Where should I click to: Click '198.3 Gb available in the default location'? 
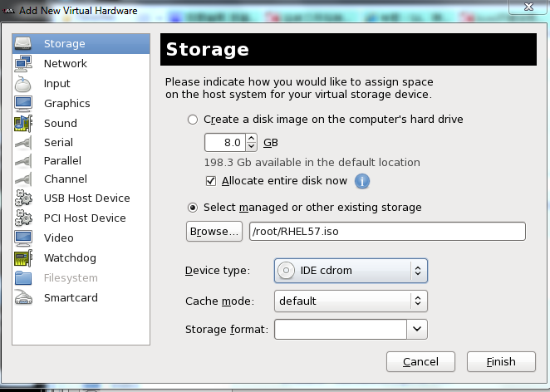point(312,163)
